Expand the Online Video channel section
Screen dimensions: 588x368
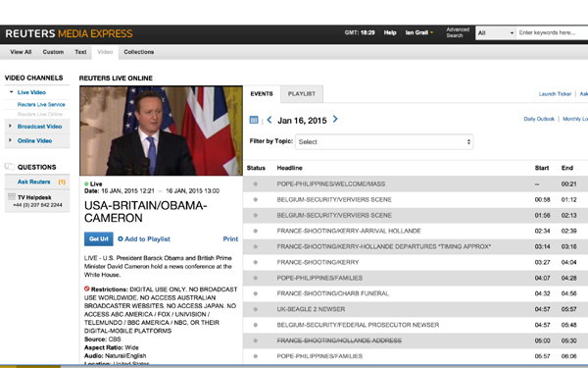click(x=10, y=140)
